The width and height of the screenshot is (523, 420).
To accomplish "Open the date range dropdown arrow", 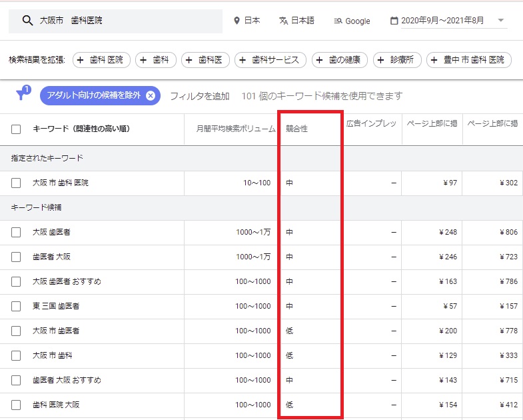I will 500,20.
